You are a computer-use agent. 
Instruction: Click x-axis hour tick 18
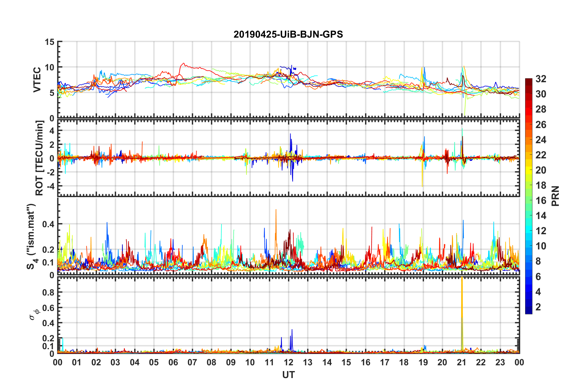pos(404,362)
